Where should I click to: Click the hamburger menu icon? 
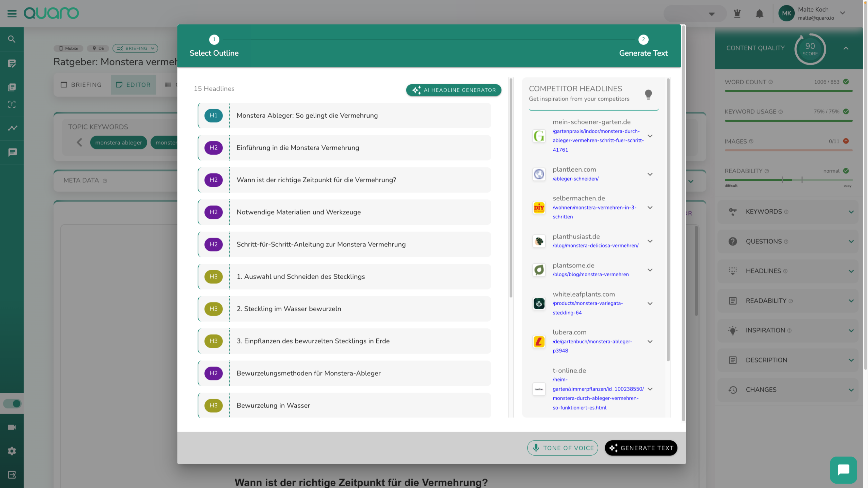pyautogui.click(x=12, y=13)
